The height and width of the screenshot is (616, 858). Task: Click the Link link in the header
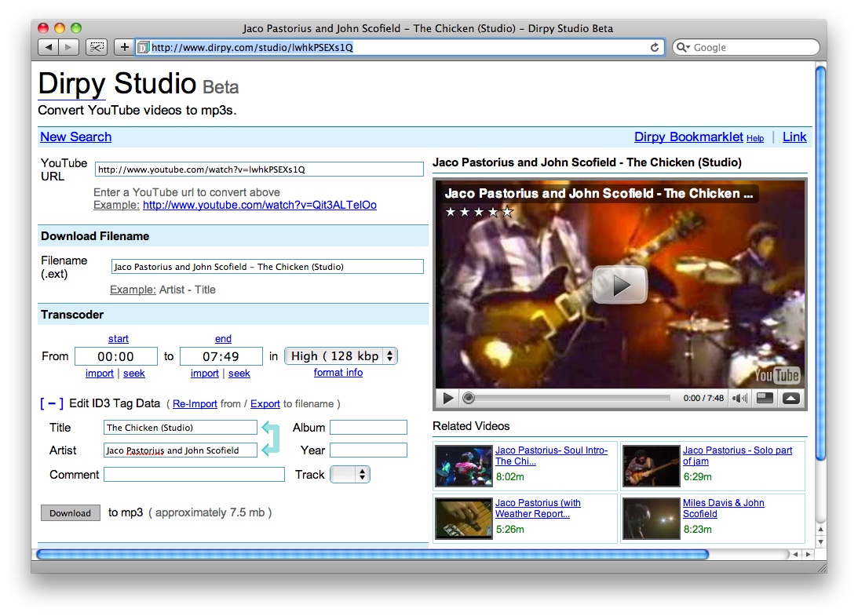pos(794,137)
